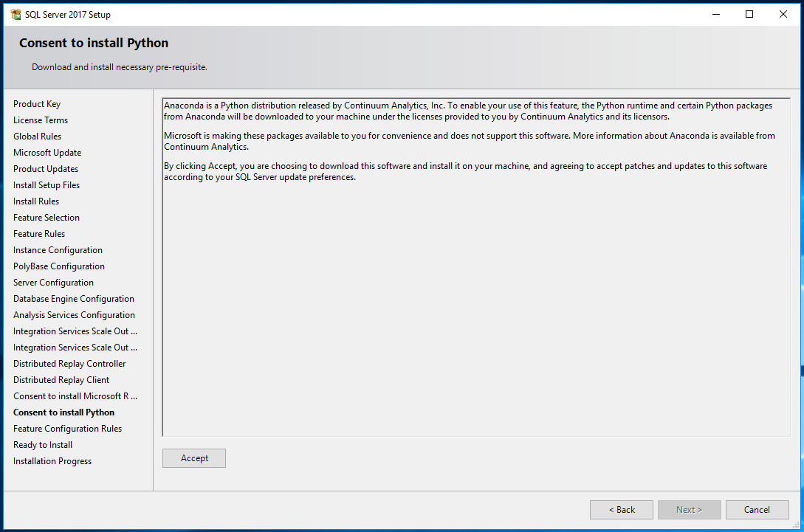Screen dimensions: 804x532
Task: Jump to Feature Selection step
Action: pos(47,218)
